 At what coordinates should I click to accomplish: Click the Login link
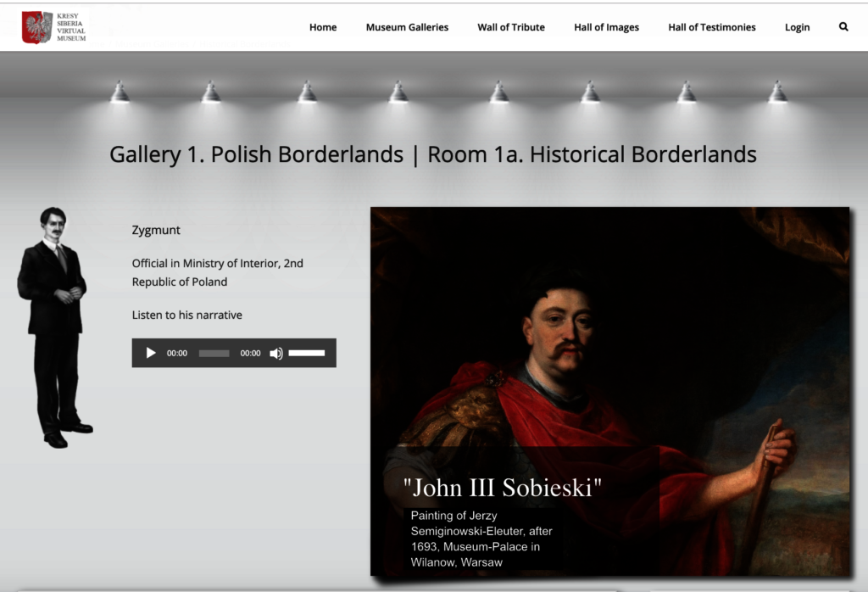pos(797,27)
